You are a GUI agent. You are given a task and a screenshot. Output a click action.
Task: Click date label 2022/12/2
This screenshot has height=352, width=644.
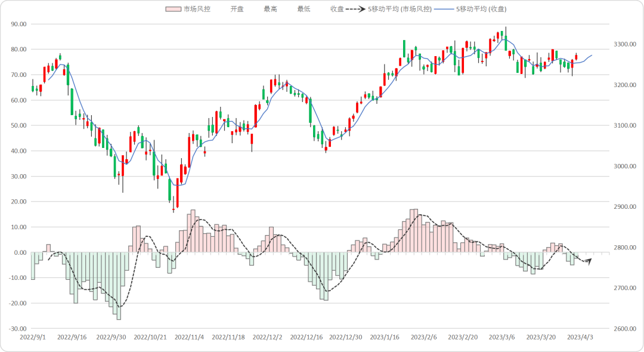click(267, 337)
